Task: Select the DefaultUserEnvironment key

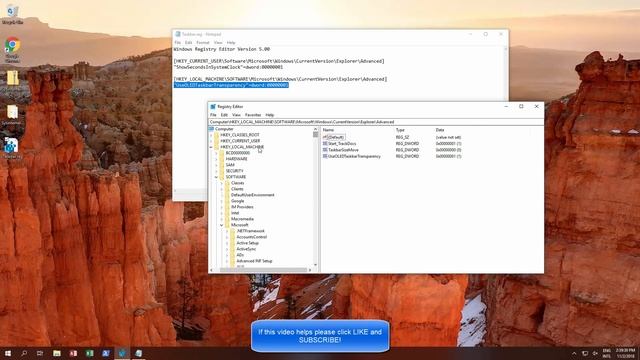Action: pos(252,195)
